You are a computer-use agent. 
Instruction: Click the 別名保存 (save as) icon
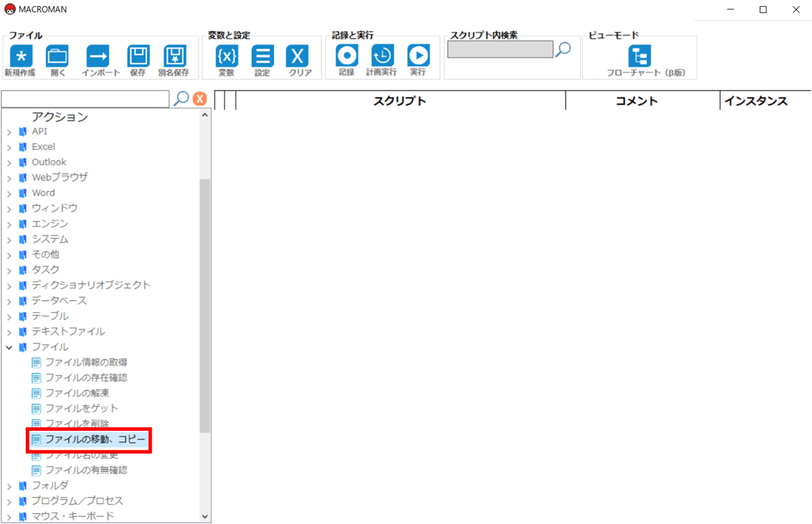click(x=175, y=55)
